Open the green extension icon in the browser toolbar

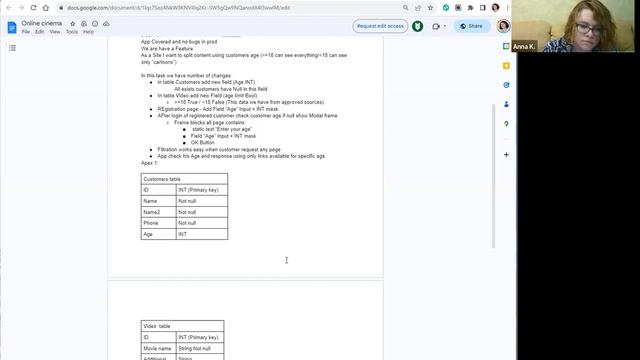446,8
